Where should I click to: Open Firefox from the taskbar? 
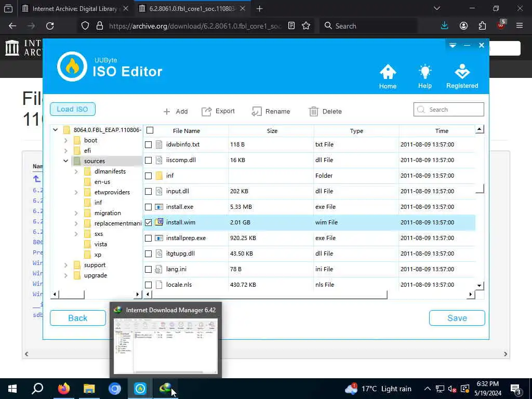click(63, 389)
